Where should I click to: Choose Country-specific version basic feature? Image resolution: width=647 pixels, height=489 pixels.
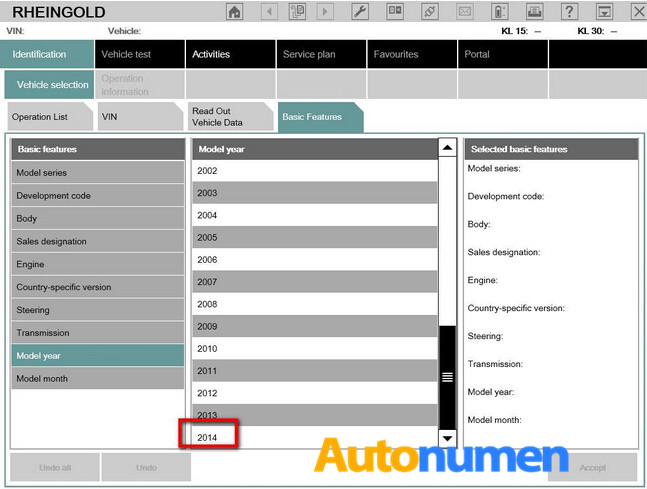click(98, 287)
